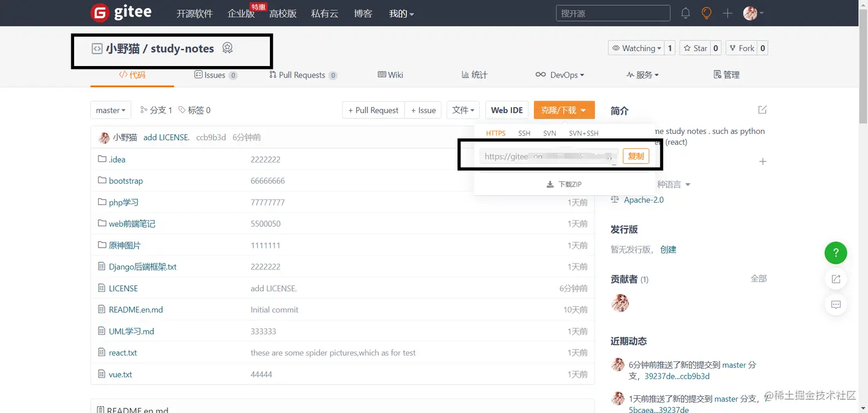
Task: Open the Wiki tab
Action: 390,75
